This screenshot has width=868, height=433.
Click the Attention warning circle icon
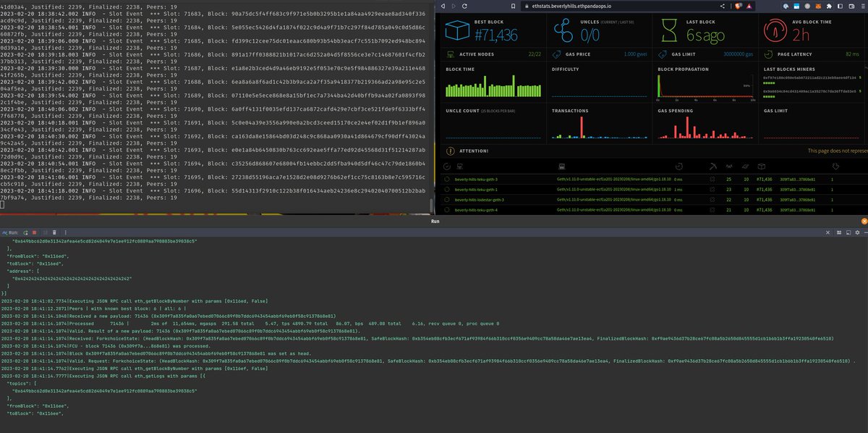[451, 151]
